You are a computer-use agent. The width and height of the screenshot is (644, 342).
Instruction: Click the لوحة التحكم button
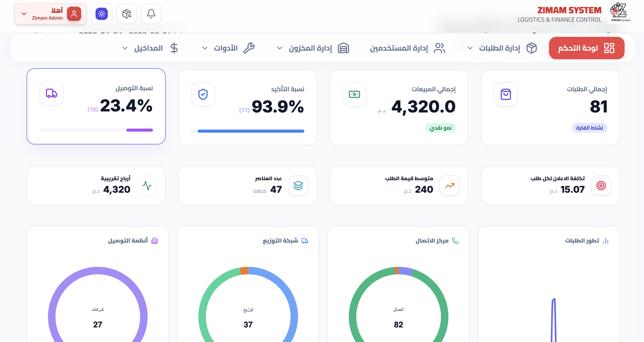tap(586, 48)
